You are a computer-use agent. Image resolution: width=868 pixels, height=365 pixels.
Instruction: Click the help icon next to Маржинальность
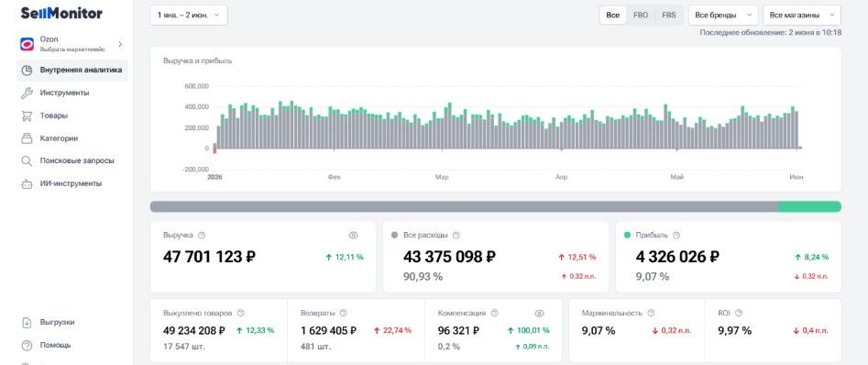[x=651, y=313]
